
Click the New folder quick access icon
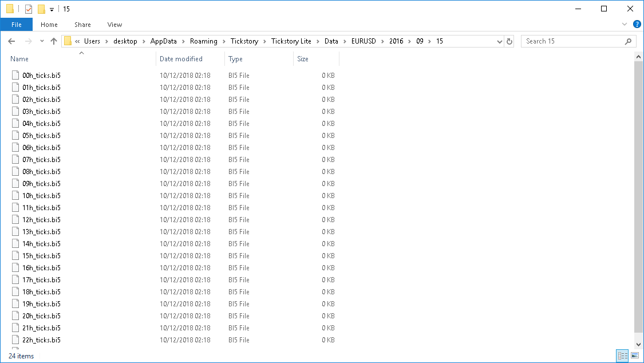point(41,9)
